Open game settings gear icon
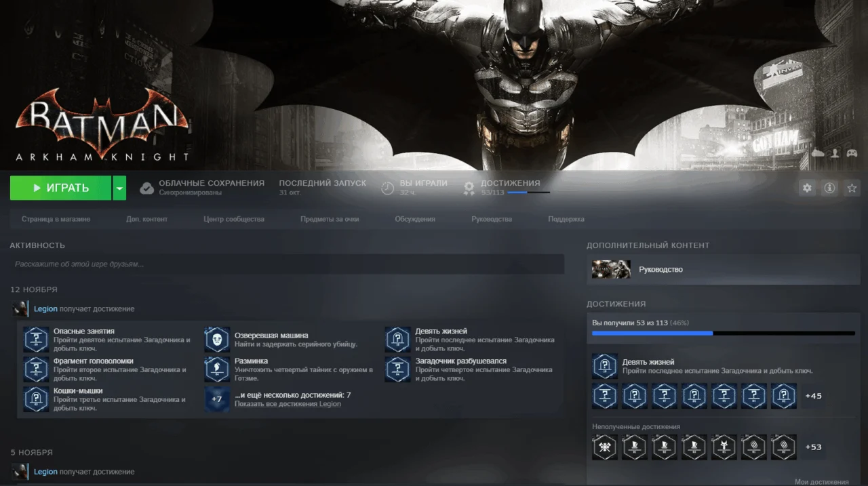 pyautogui.click(x=807, y=188)
